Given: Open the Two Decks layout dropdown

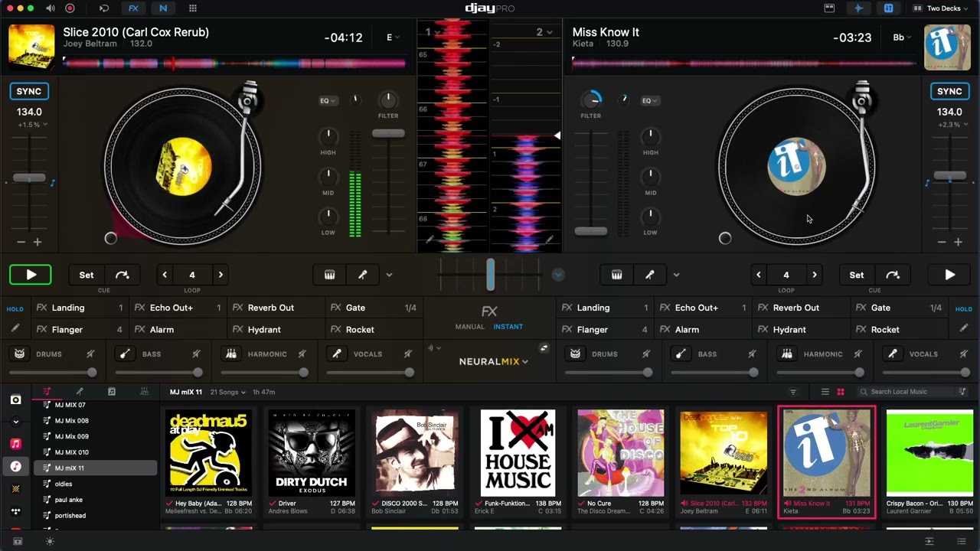Looking at the screenshot, I should coord(940,8).
